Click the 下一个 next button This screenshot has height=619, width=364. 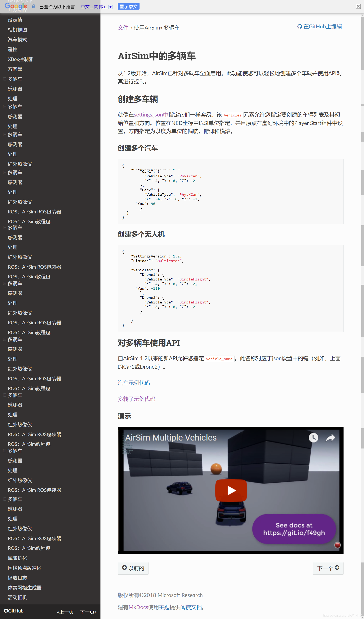(328, 568)
